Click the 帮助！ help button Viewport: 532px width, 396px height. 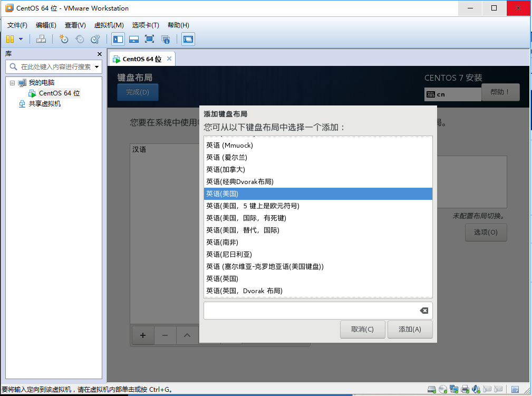500,92
